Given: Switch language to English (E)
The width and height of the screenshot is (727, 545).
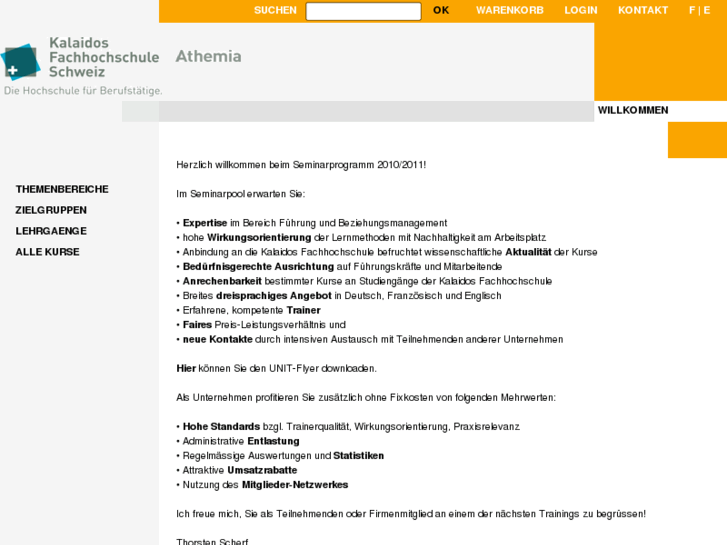Looking at the screenshot, I should pyautogui.click(x=707, y=10).
